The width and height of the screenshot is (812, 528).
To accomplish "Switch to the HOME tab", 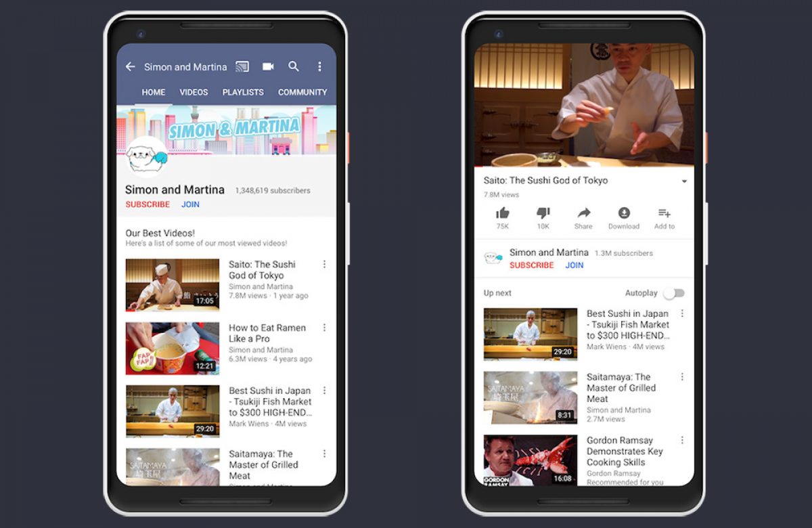I will (154, 92).
